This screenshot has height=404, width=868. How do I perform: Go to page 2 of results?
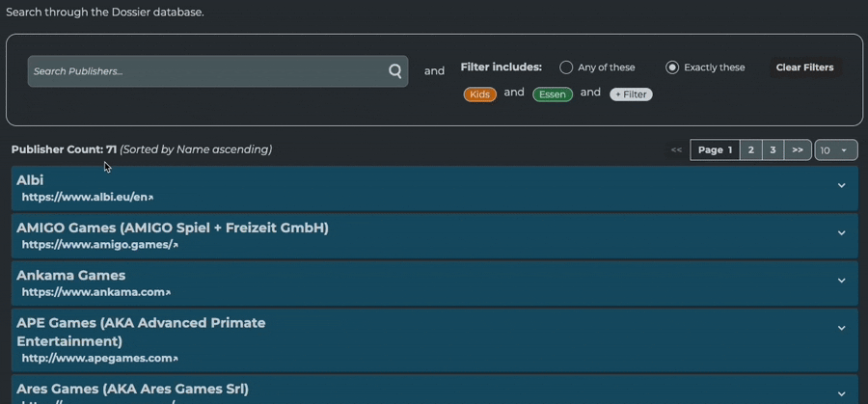(750, 150)
